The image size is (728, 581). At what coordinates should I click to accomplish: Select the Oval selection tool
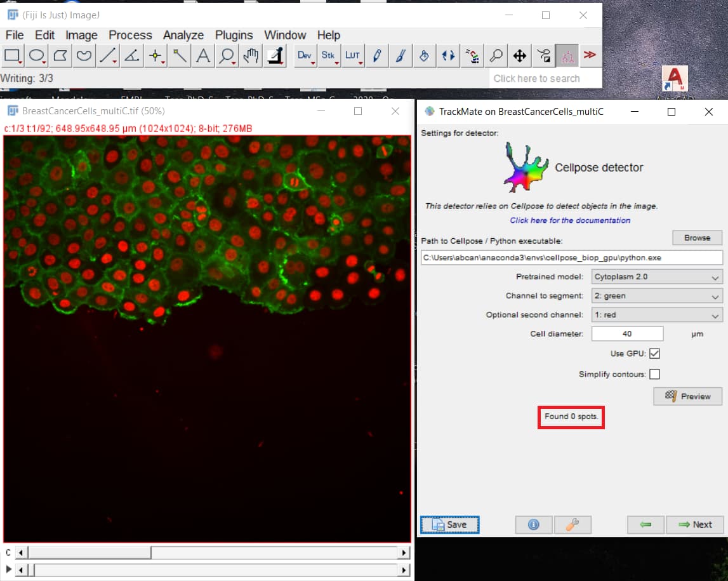pyautogui.click(x=36, y=56)
